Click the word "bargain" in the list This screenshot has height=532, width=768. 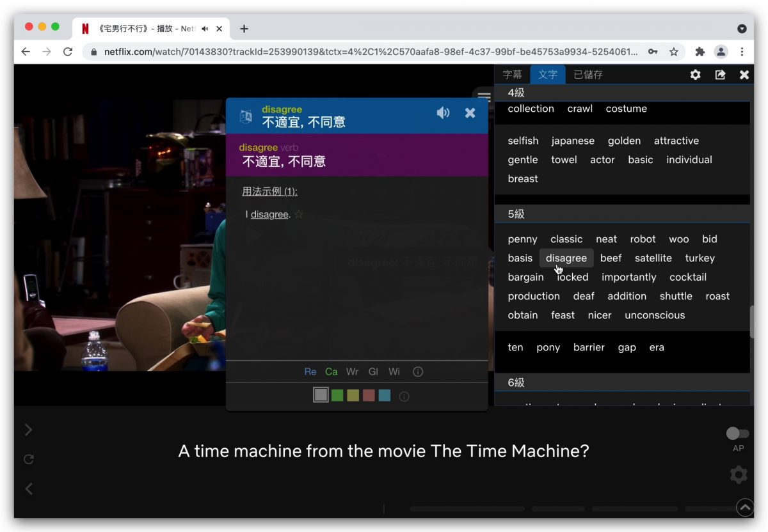[x=526, y=278]
